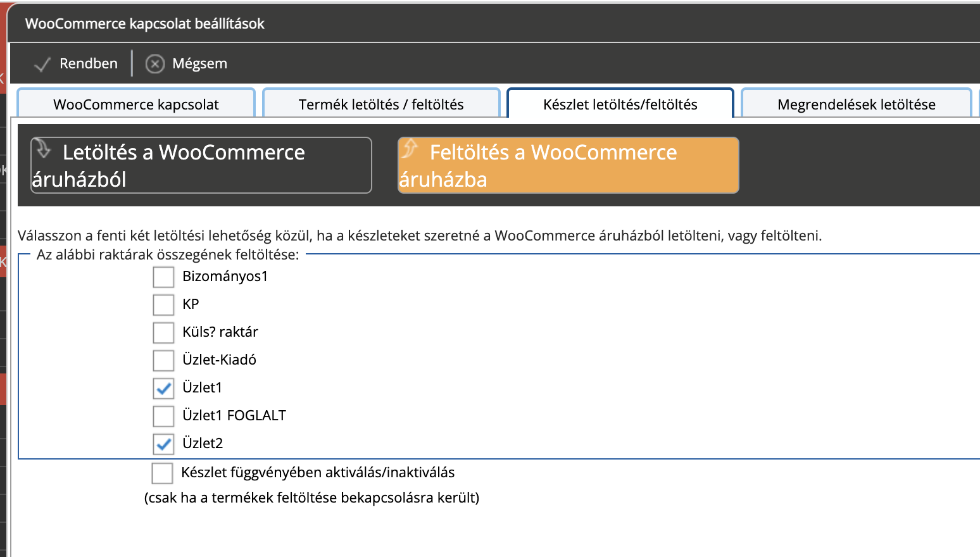
Task: Click the Mégsem circled X icon
Action: (x=155, y=64)
